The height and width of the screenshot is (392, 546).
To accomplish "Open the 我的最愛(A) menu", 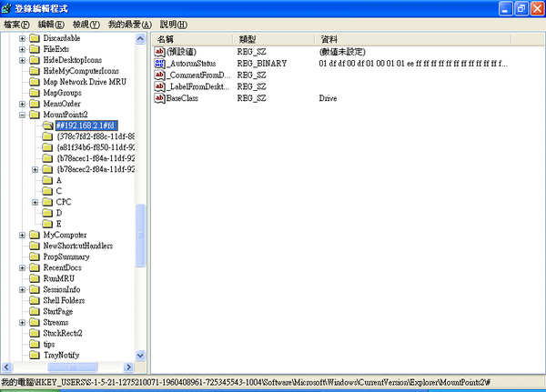I will tap(130, 25).
